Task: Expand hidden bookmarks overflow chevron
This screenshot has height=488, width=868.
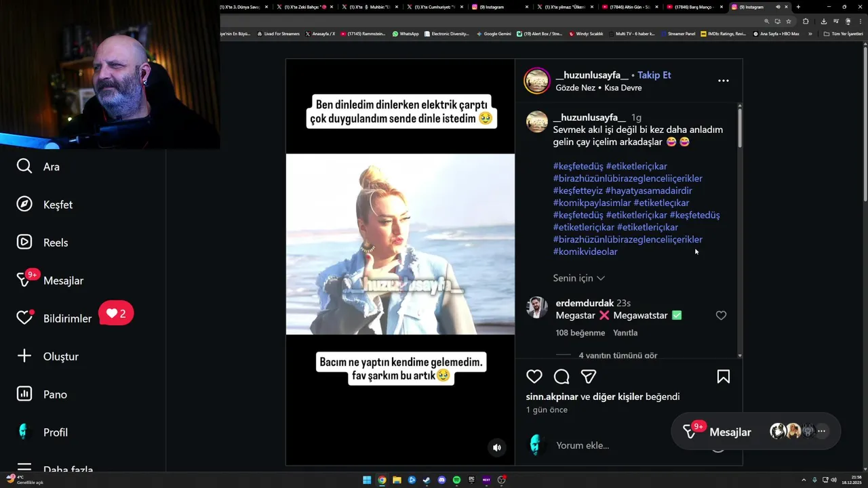Action: (810, 33)
